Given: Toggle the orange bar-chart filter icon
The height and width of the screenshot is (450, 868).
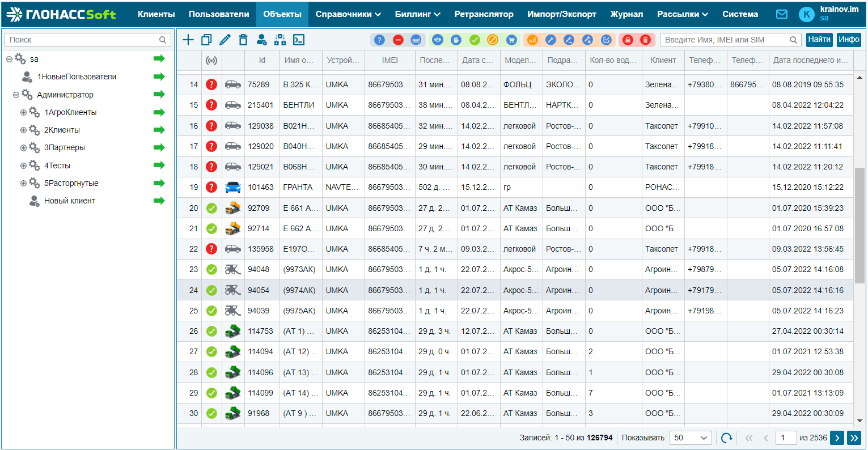Looking at the screenshot, I should pyautogui.click(x=532, y=40).
